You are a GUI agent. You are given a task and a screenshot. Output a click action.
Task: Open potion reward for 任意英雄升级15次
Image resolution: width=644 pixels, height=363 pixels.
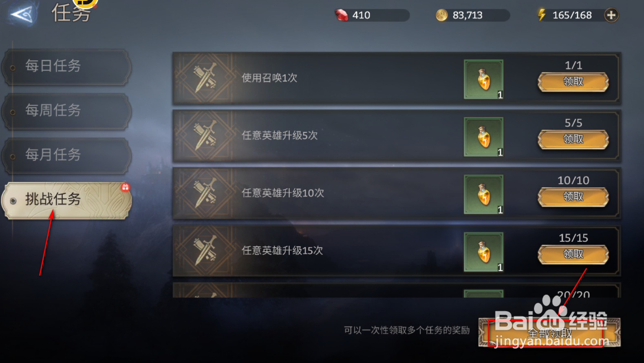[x=483, y=252]
